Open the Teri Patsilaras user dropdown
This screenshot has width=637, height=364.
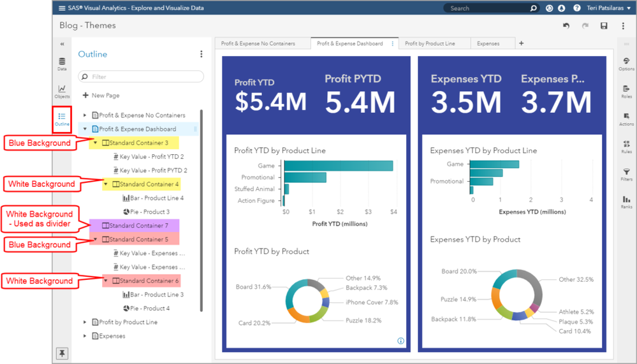pos(606,8)
